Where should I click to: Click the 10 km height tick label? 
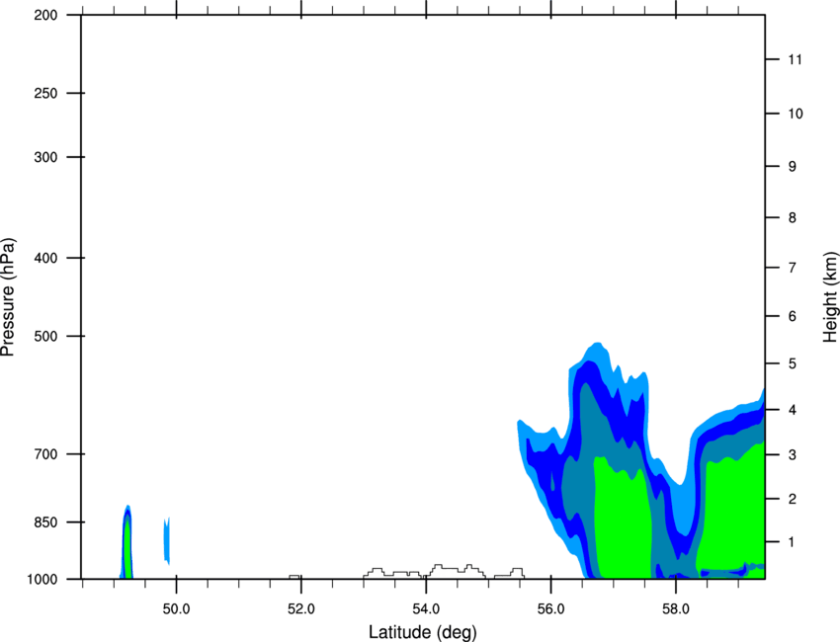point(796,114)
